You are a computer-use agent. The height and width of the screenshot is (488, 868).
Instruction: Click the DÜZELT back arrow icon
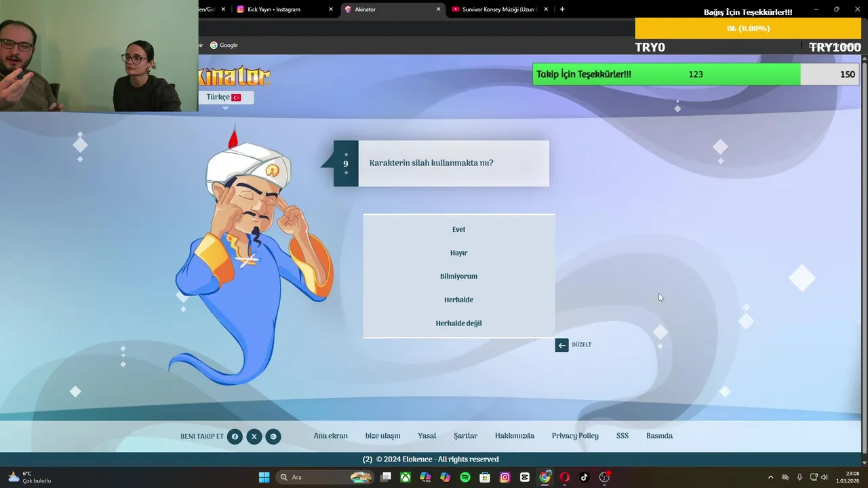tap(561, 345)
